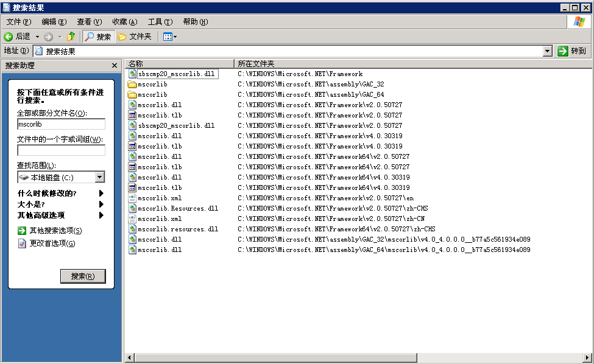Screen dimensions: 594x364
Task: Sort by 所在文件夹 column header
Action: (x=413, y=63)
